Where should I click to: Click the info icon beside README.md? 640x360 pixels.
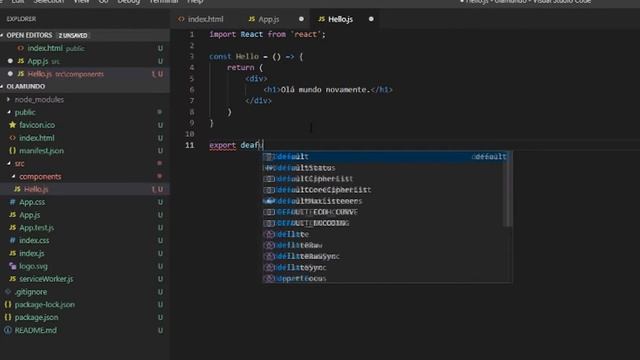[8, 330]
